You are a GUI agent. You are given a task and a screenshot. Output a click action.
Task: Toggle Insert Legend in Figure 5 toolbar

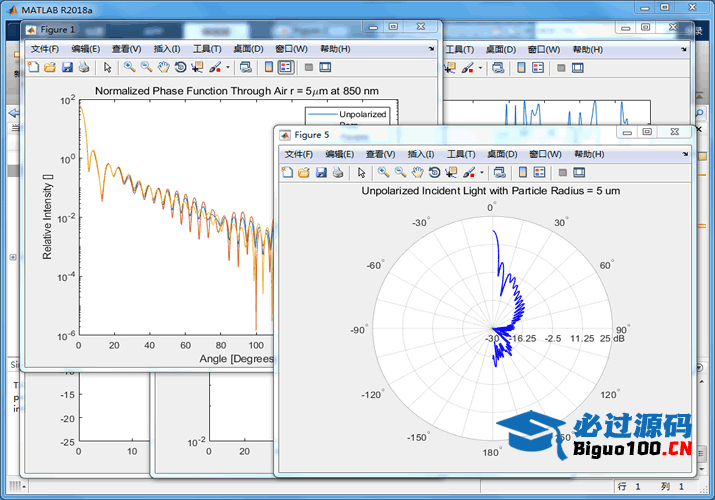(x=539, y=172)
